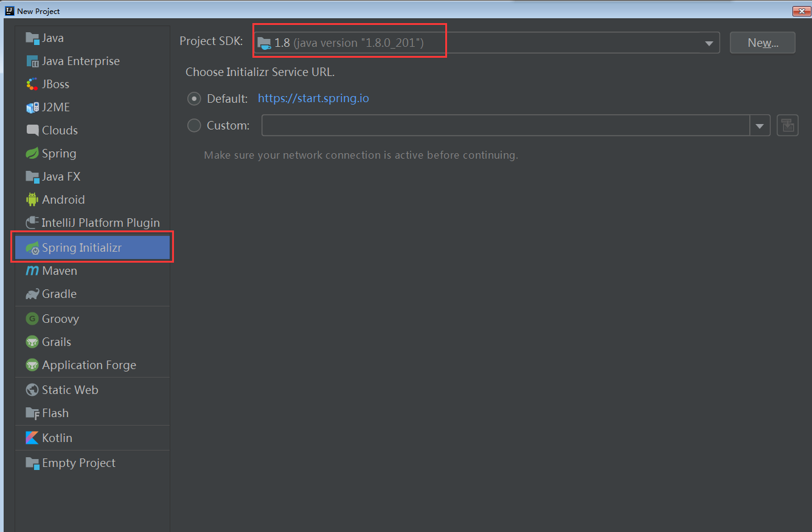Select the Custom service URL radio button
Viewport: 812px width, 532px height.
(194, 125)
